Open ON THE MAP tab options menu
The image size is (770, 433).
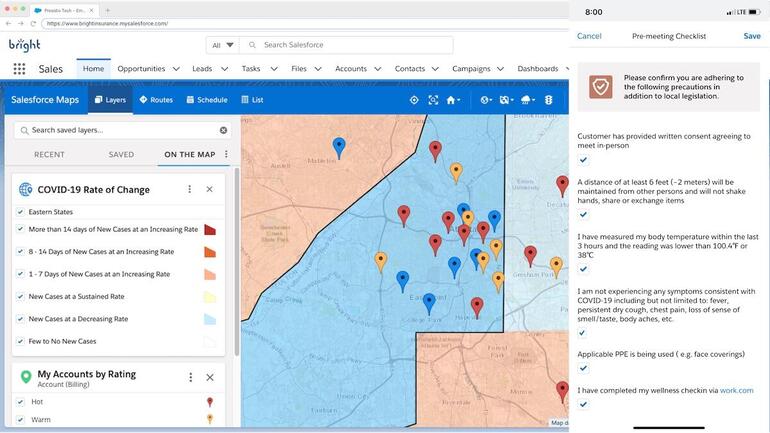tap(226, 154)
